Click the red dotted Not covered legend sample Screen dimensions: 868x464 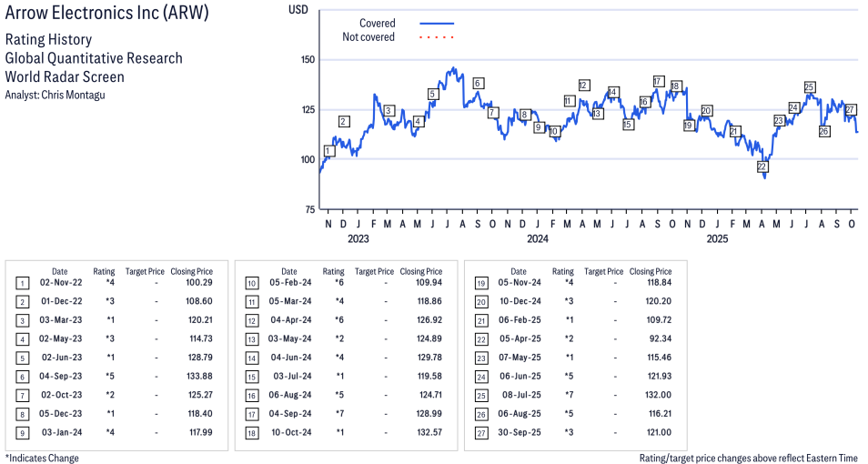pyautogui.click(x=437, y=37)
